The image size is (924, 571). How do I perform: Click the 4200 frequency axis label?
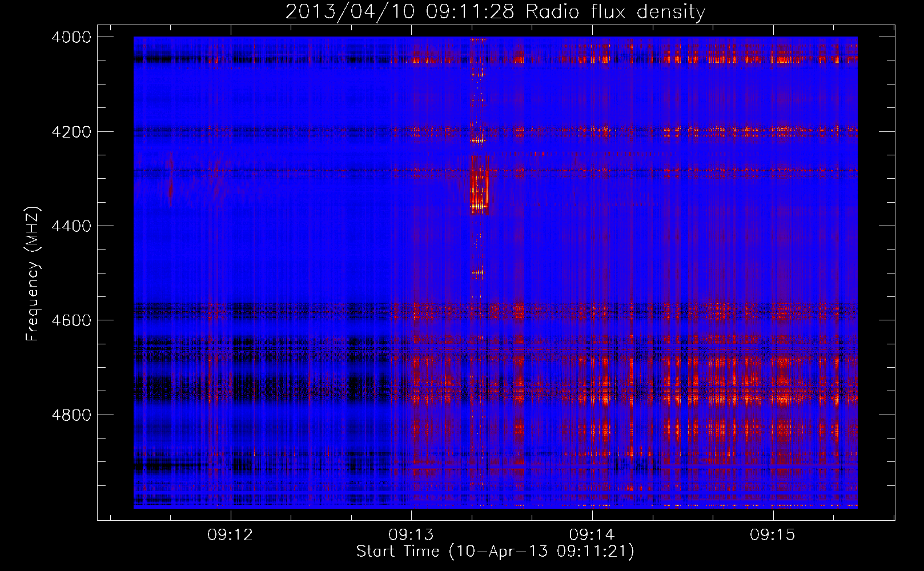pyautogui.click(x=71, y=132)
